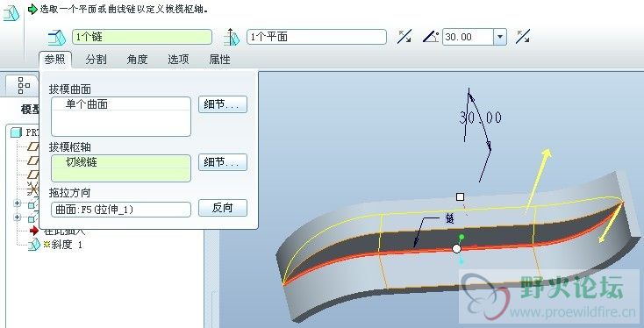This screenshot has height=328, width=644.
Task: Click the draft angle icon before 30.00
Action: click(431, 37)
